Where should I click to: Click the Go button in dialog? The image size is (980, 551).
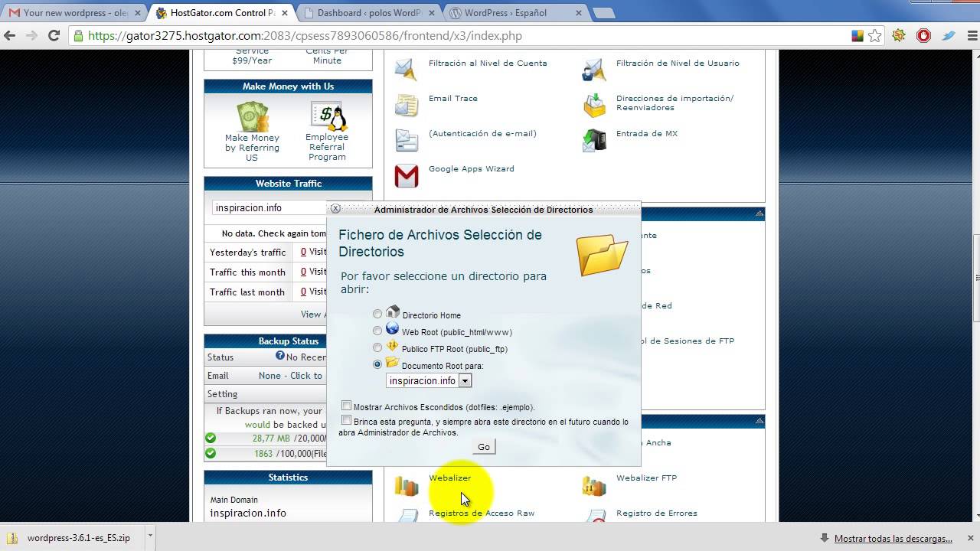pos(484,447)
